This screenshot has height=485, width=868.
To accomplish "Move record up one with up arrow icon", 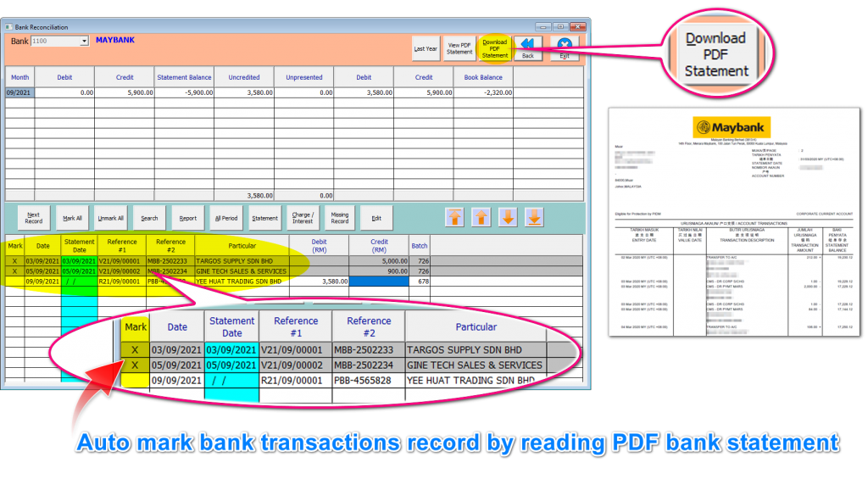I will [481, 218].
